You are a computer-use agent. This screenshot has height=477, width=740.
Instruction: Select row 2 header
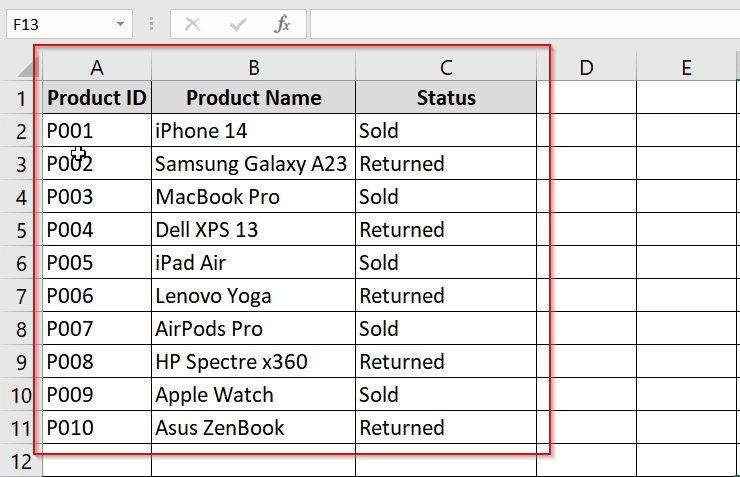point(21,131)
